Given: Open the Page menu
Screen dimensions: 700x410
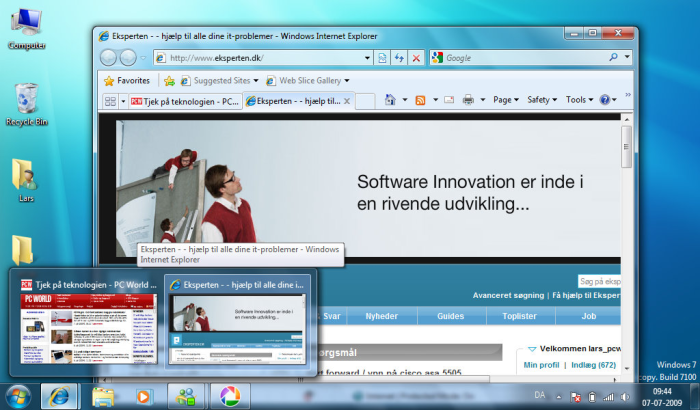Looking at the screenshot, I should tap(506, 100).
